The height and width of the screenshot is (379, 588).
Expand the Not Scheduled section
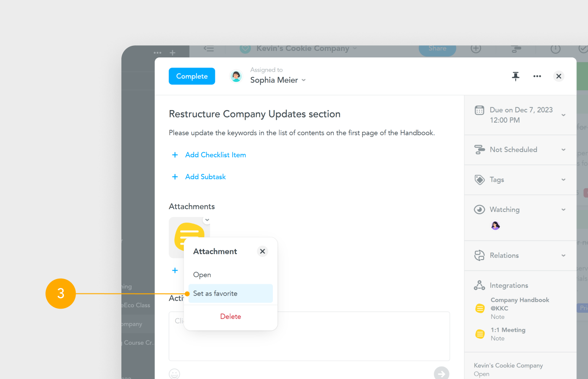[563, 149]
